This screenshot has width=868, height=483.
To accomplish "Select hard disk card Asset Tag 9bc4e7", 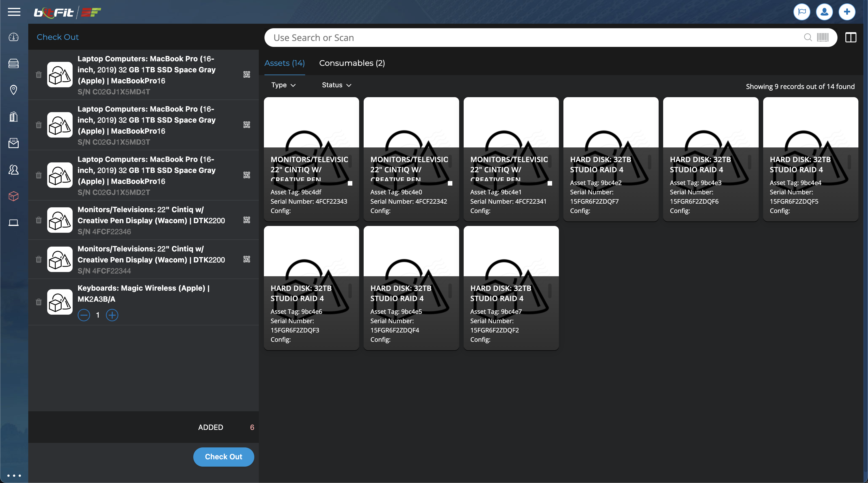I will [511, 288].
